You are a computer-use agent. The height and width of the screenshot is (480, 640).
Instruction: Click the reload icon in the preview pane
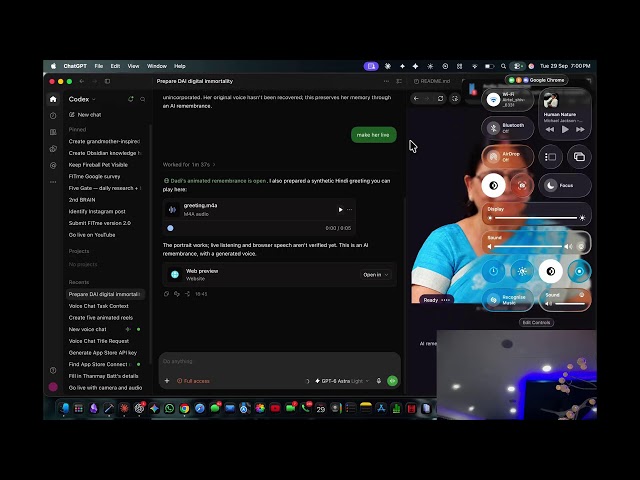(440, 98)
